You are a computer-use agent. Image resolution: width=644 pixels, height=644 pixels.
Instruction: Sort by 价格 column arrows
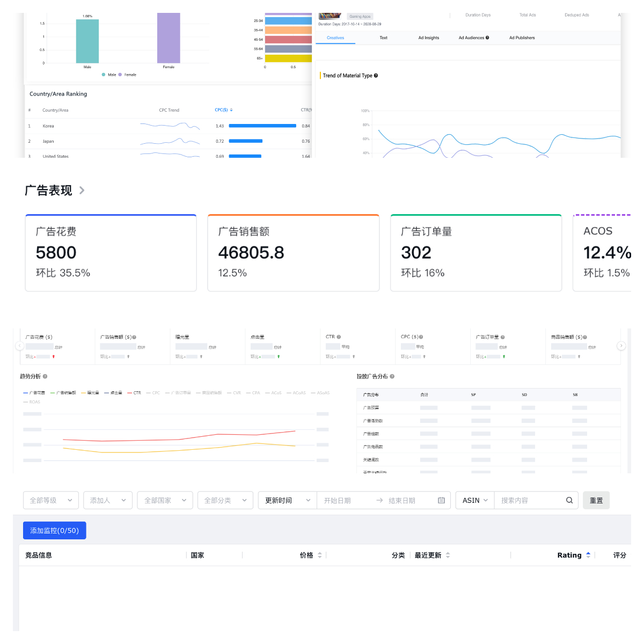(x=320, y=555)
